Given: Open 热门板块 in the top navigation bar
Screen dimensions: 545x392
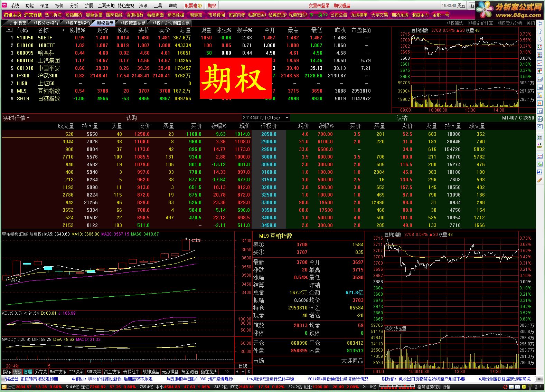Looking at the screenshot, I should (x=53, y=15).
